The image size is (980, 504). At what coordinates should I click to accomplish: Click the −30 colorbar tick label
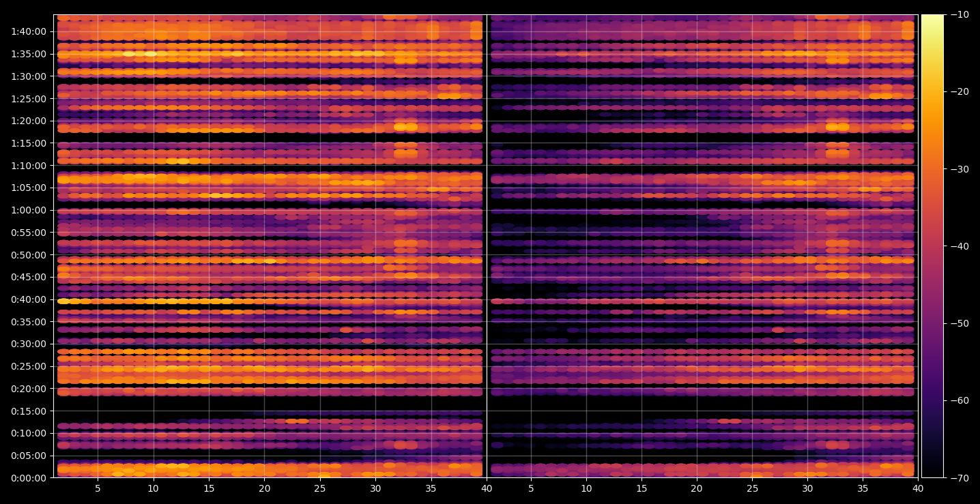[x=959, y=169]
